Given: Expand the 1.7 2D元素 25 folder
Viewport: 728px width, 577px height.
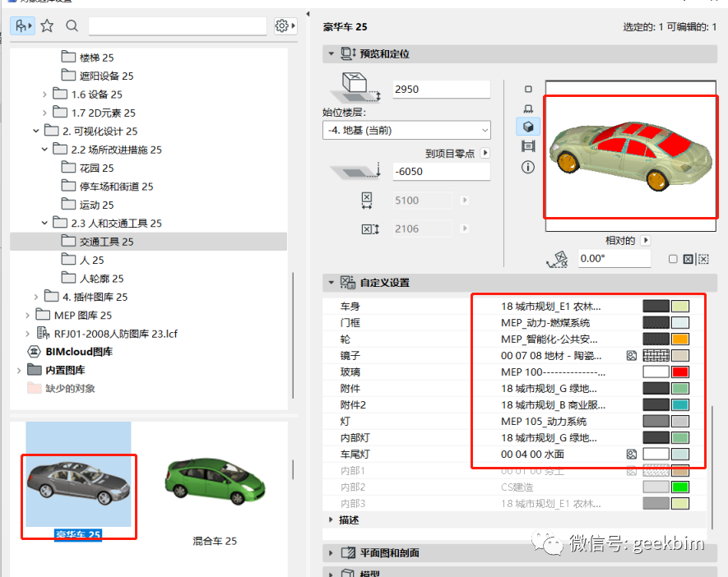Looking at the screenshot, I should 44,113.
